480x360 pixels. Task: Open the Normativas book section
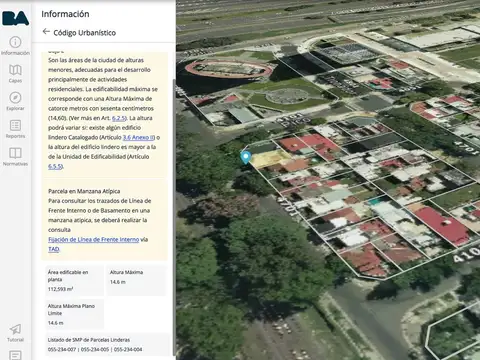pos(15,156)
